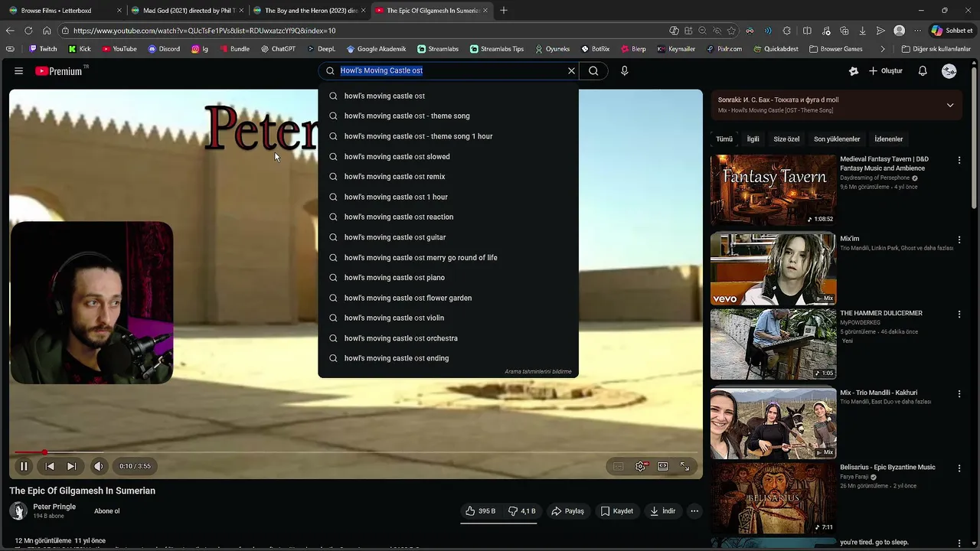Image resolution: width=980 pixels, height=551 pixels.
Task: Open the ChatGPT bookmark
Action: click(x=278, y=48)
